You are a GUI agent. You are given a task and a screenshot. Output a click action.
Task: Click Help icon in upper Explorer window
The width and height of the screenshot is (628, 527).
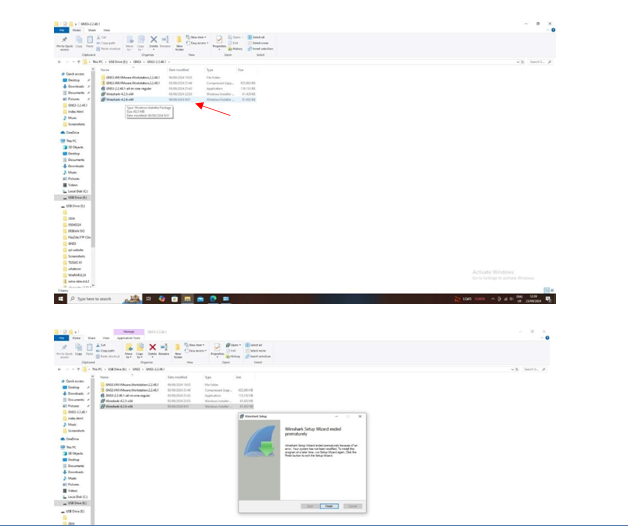pyautogui.click(x=553, y=30)
